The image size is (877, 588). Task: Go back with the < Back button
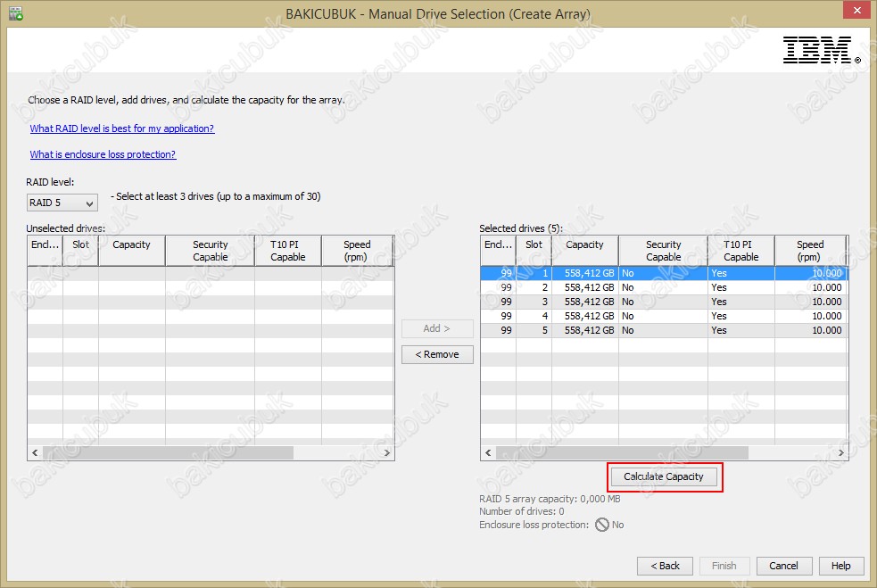point(665,566)
